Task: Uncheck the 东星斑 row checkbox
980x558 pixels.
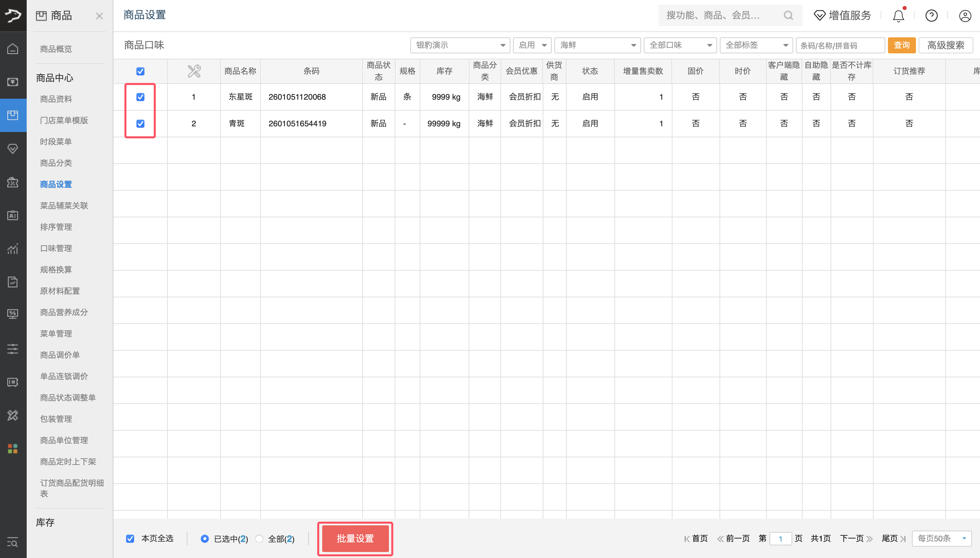Action: 140,97
